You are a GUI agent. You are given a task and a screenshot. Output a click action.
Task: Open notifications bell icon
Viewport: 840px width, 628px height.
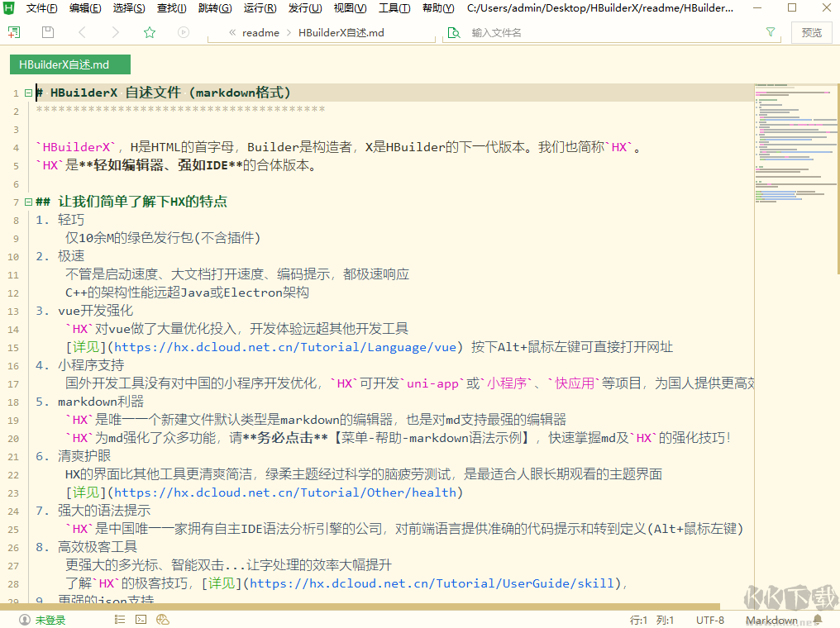click(x=818, y=620)
